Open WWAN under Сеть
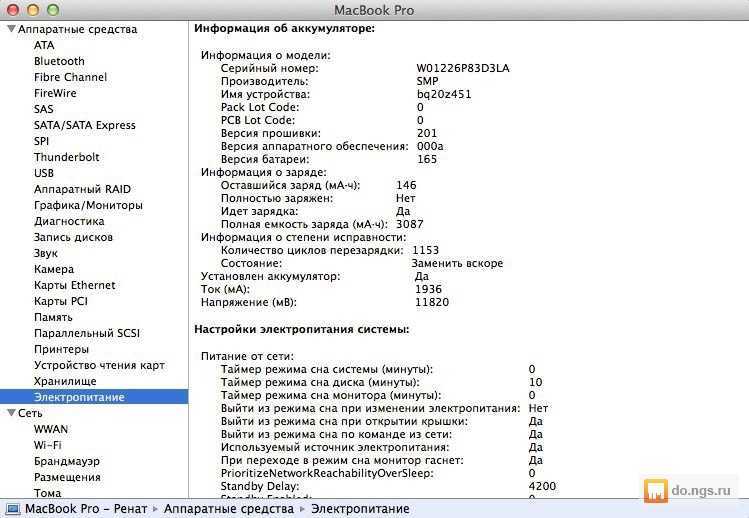 [x=51, y=430]
